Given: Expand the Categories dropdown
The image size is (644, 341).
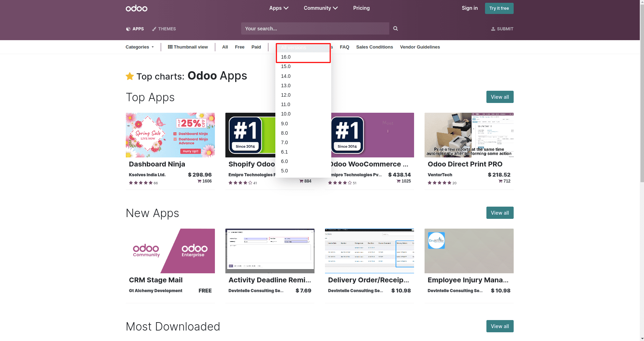Looking at the screenshot, I should [x=139, y=47].
